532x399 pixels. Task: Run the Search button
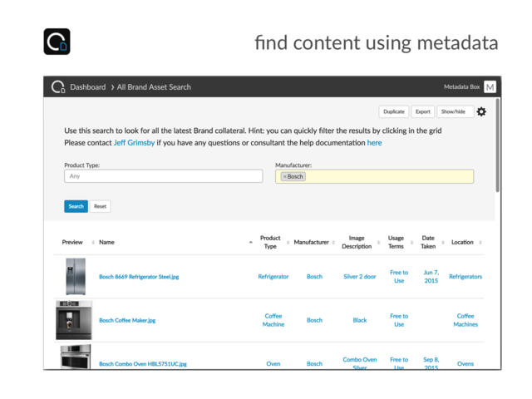(x=76, y=206)
